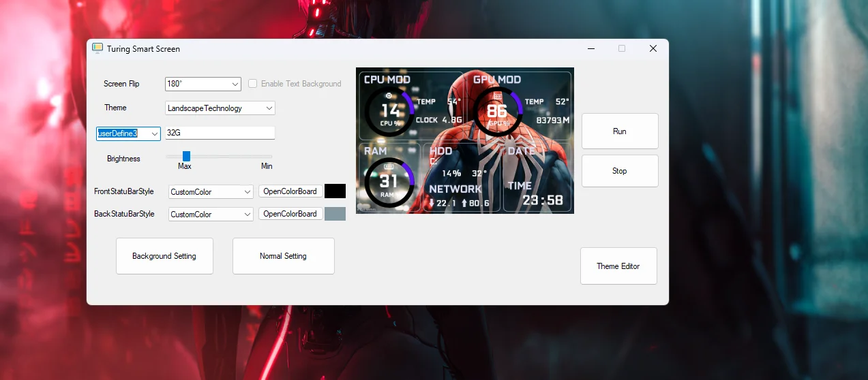Expand the userDefine3 combo box
Viewport: 868px width, 380px height.
pyautogui.click(x=128, y=133)
